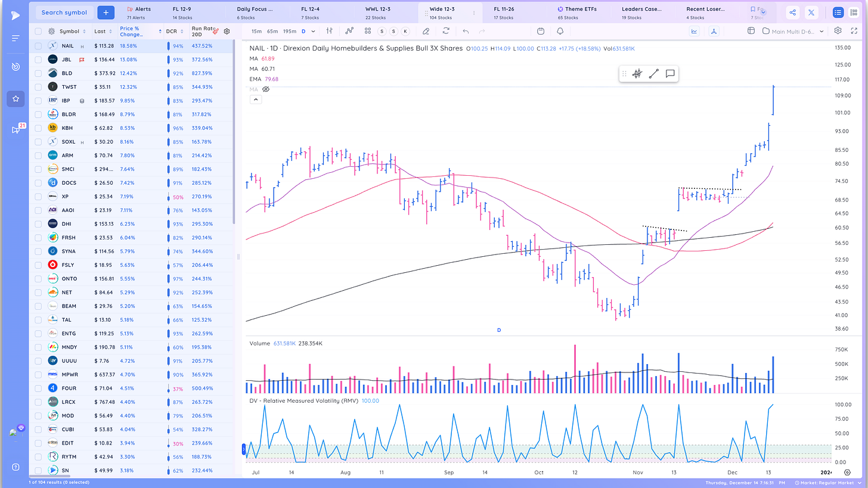
Task: Toggle the select-all watchlist checkbox
Action: 38,31
